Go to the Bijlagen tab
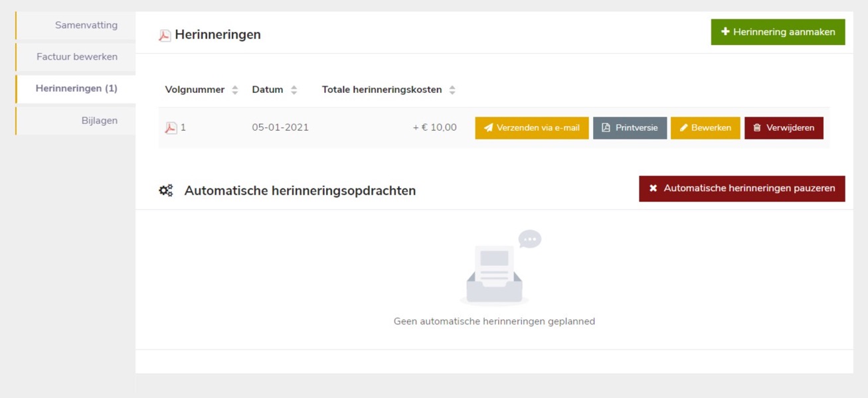The width and height of the screenshot is (868, 398). point(99,121)
